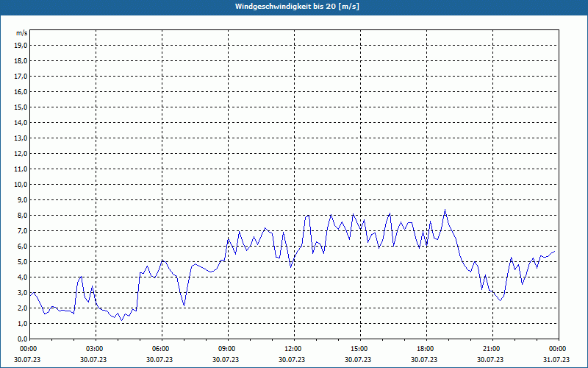Click the 31.07.23 date label
Viewport: 588px width, 368px height.
[x=556, y=359]
